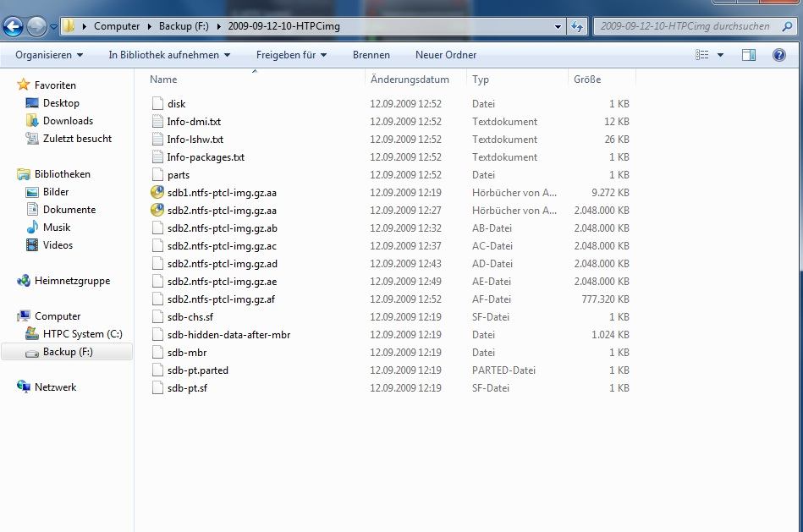The height and width of the screenshot is (532, 803).
Task: Open the Freigeben für menu
Action: tap(291, 55)
